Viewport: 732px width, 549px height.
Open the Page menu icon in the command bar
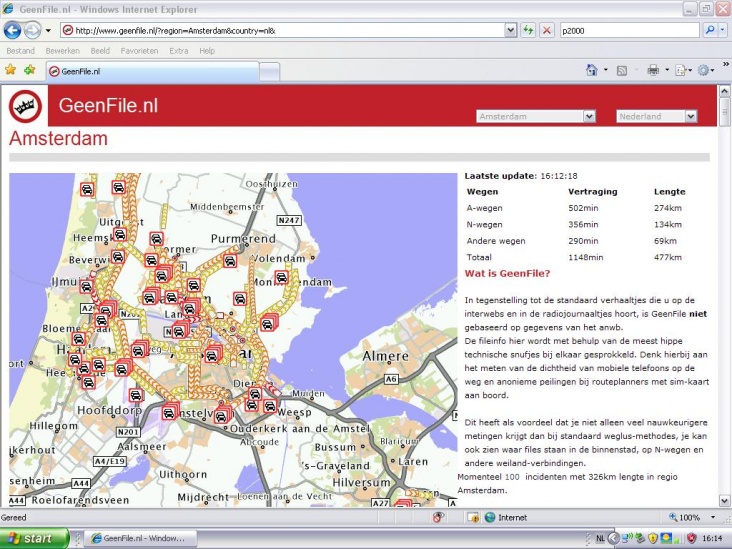point(683,70)
